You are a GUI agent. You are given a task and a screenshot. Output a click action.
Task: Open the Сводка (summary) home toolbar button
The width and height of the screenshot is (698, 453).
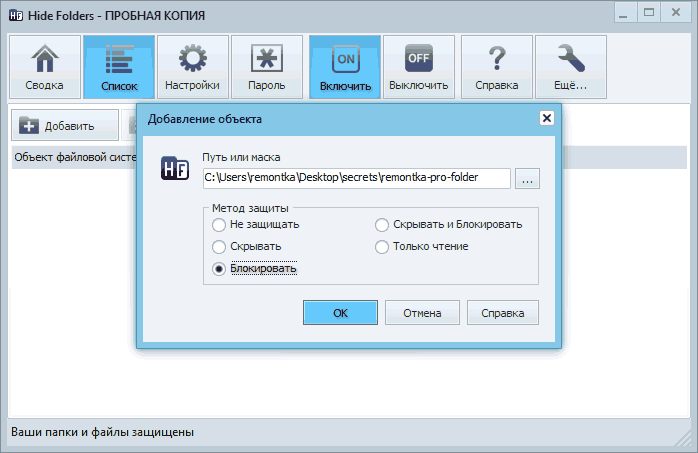tap(45, 67)
